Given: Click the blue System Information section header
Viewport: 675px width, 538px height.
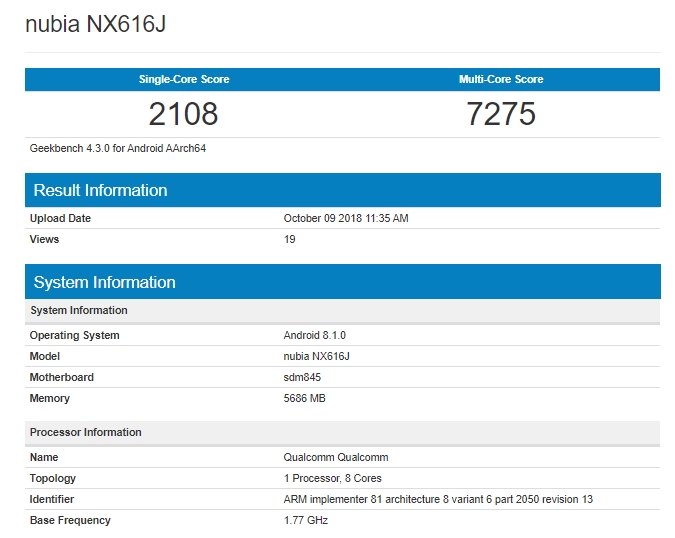Looking at the screenshot, I should coord(343,282).
